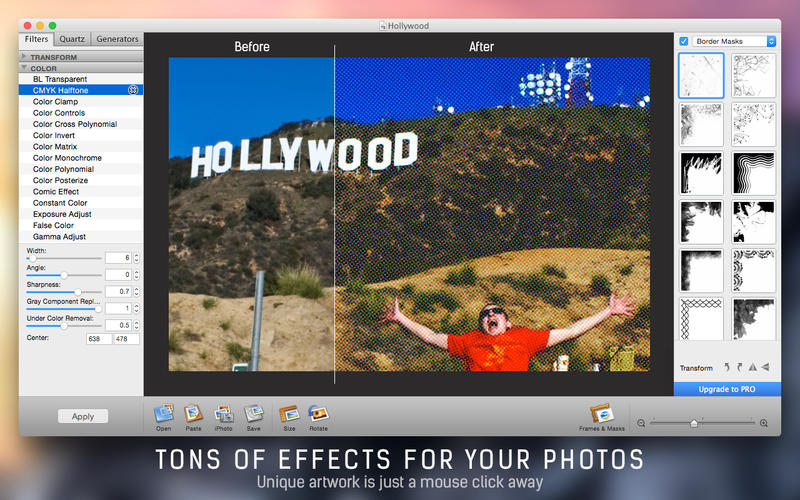The width and height of the screenshot is (800, 500).
Task: Flip mask horizontally in Transform row
Action: click(753, 368)
